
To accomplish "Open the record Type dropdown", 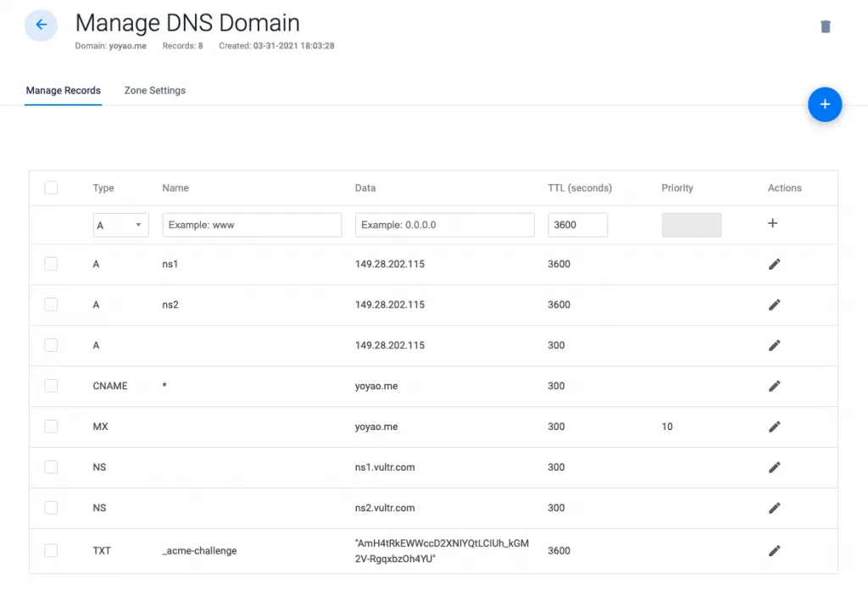I will 120,225.
